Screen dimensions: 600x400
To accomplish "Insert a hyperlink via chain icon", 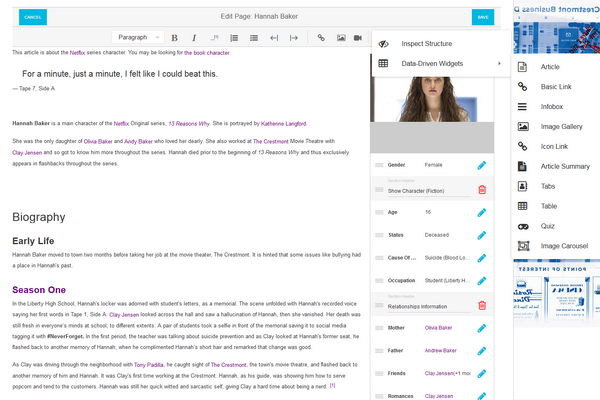I will pos(321,38).
